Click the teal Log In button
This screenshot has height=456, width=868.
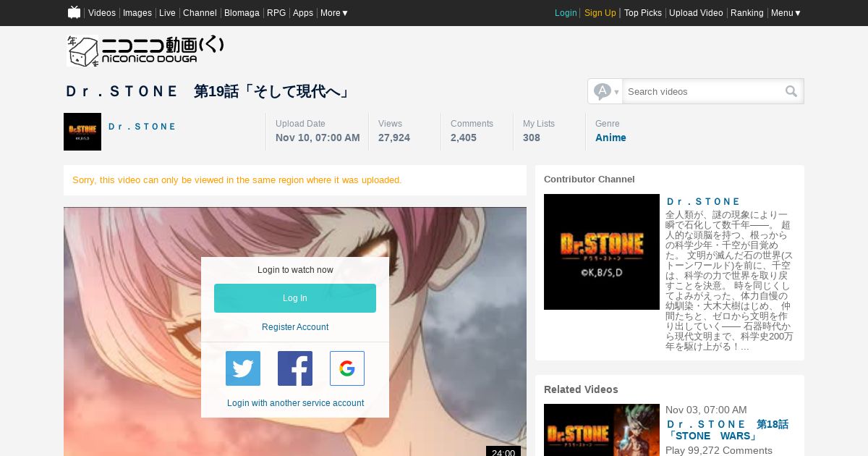point(295,298)
